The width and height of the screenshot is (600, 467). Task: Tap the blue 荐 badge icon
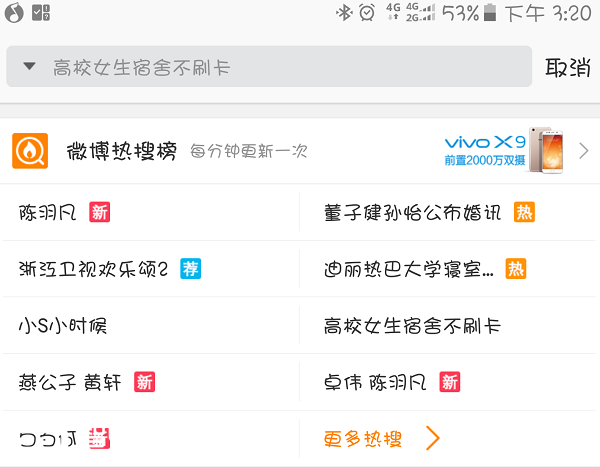[x=191, y=269]
